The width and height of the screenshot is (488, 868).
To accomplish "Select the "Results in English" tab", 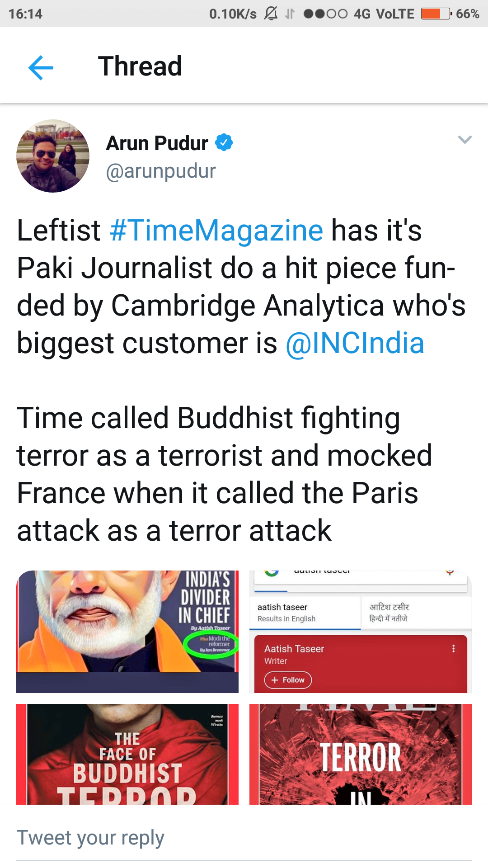I will [305, 613].
